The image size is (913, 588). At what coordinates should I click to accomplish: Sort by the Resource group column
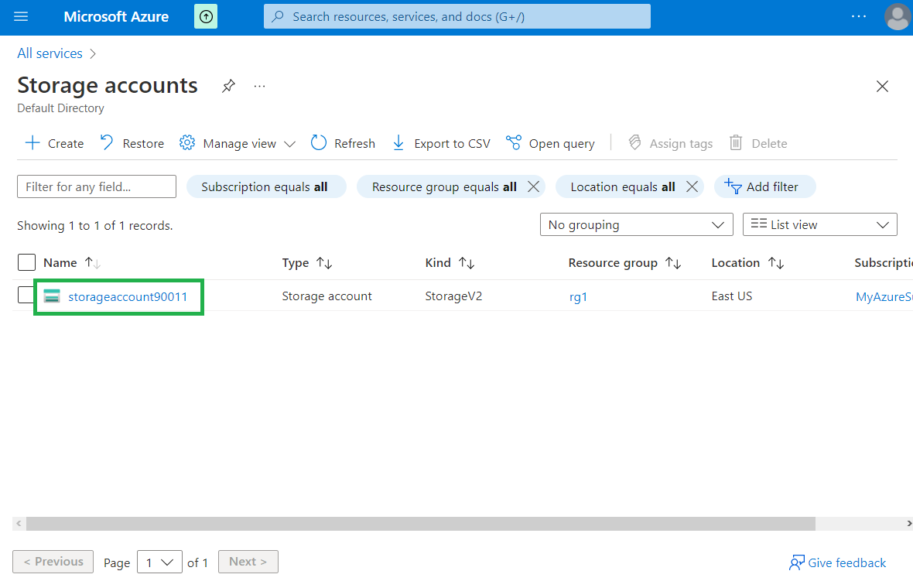pyautogui.click(x=624, y=263)
